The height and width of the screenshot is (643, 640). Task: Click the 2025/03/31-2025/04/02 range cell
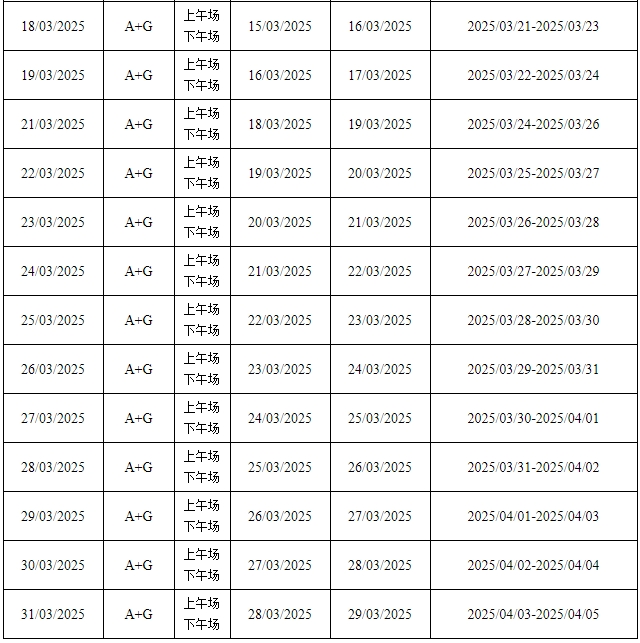533,467
